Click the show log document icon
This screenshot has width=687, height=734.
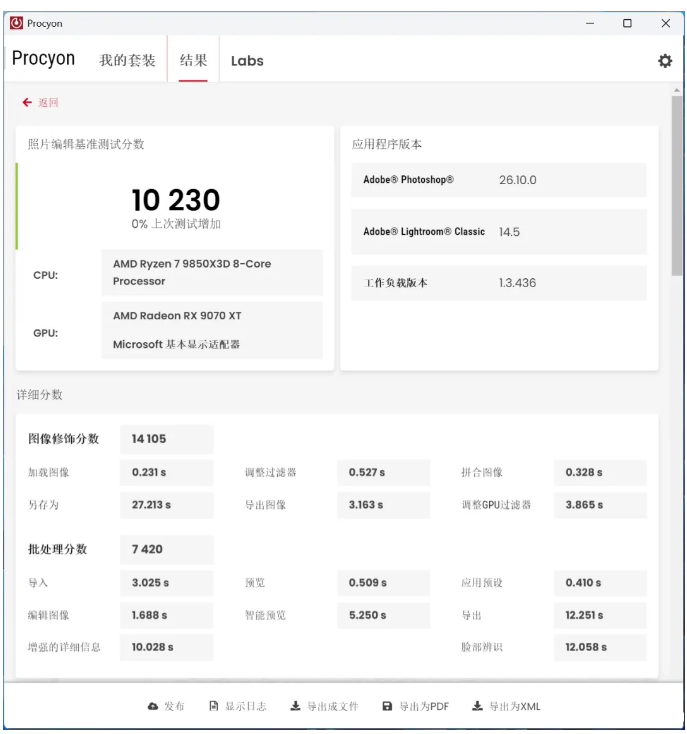[x=214, y=707]
